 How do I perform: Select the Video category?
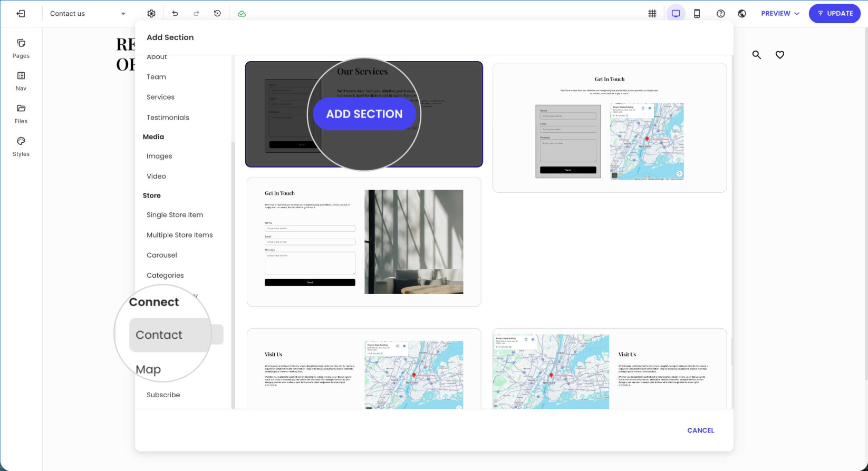click(x=156, y=176)
